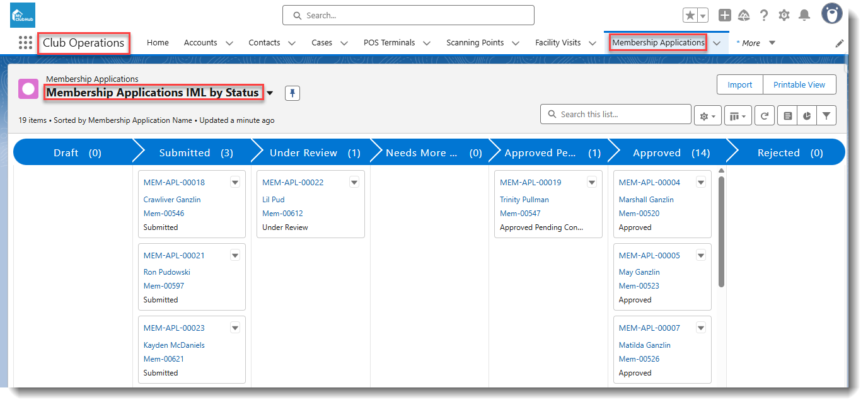
Task: Click the Search this list input field
Action: (x=616, y=114)
